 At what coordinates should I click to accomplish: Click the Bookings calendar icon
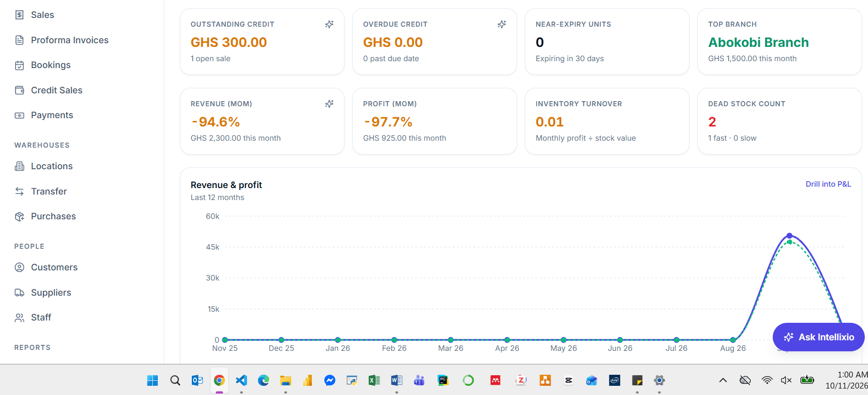[19, 65]
